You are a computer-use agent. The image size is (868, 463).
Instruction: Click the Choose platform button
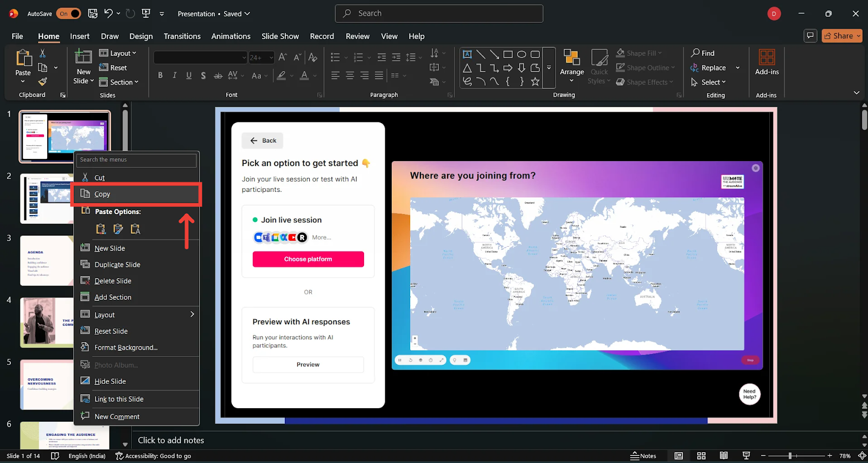coord(308,259)
